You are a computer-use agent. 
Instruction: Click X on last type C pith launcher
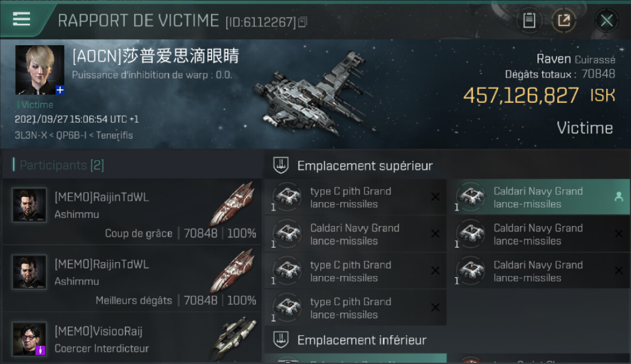point(435,307)
